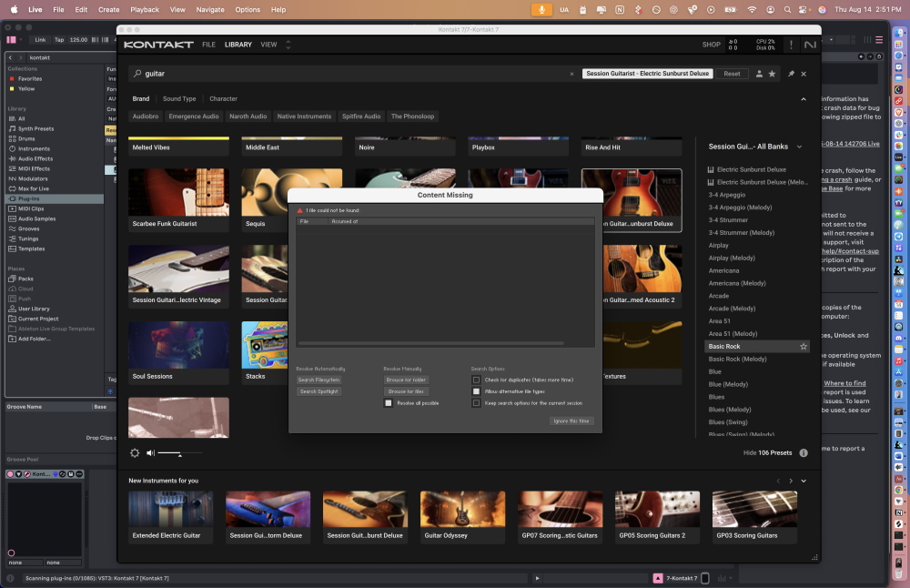Open Live's Navigate menu

tap(210, 10)
